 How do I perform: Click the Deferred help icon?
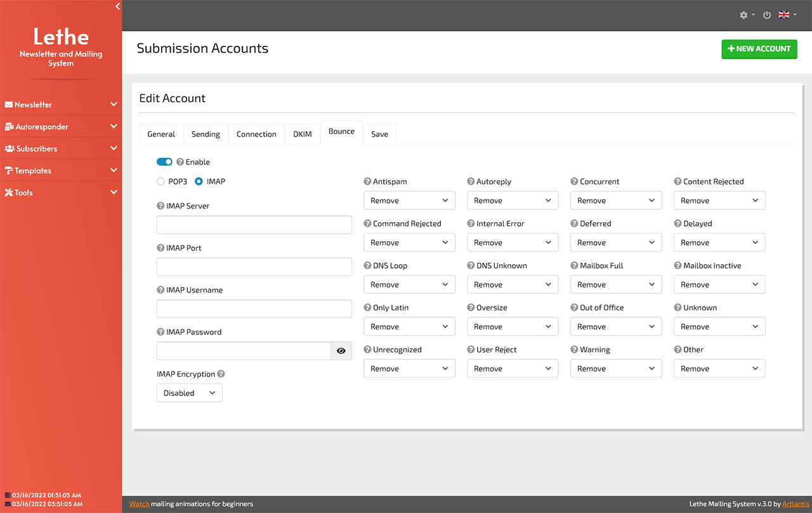[x=574, y=223]
